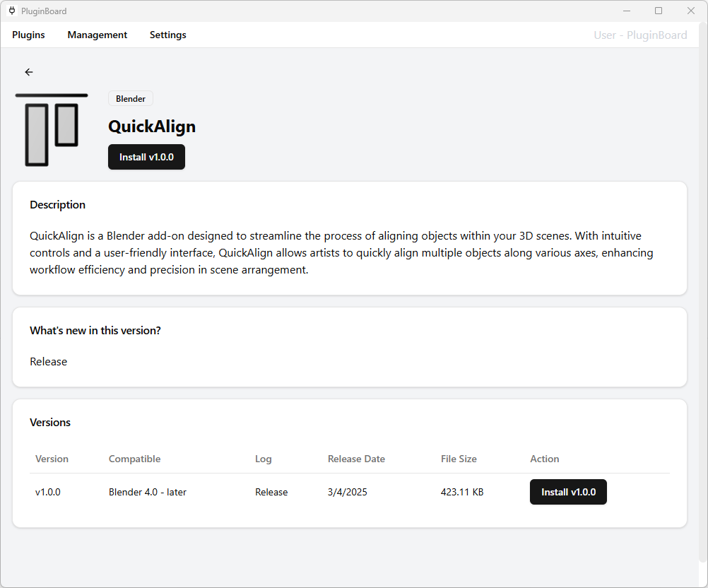Install v1.0.0 from the header button
The width and height of the screenshot is (708, 588).
click(x=146, y=157)
